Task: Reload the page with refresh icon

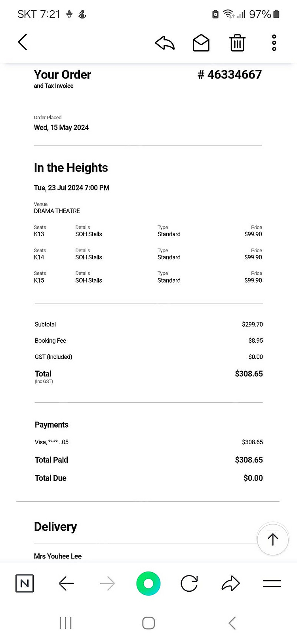Action: (x=189, y=583)
